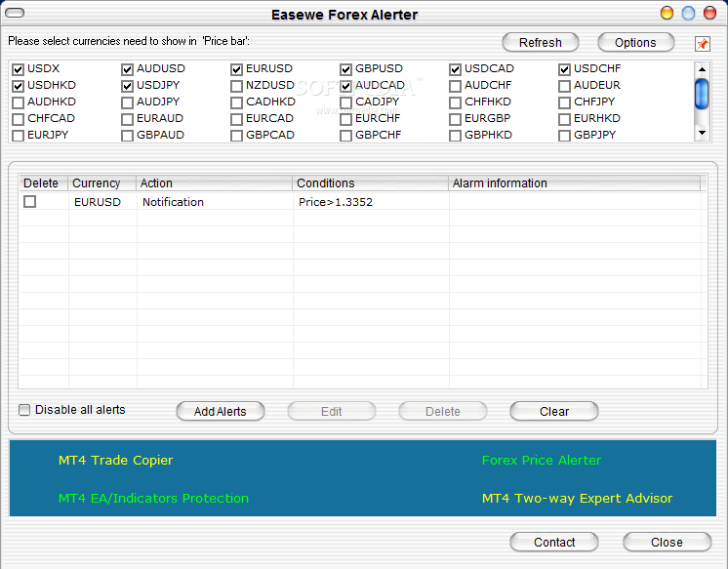Viewport: 728px width, 569px height.
Task: Toggle Disable all alerts checkbox
Action: [24, 410]
